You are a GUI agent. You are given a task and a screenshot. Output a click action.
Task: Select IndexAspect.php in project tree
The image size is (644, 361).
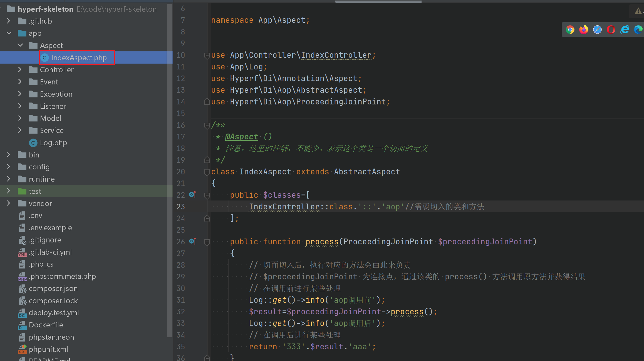[79, 57]
